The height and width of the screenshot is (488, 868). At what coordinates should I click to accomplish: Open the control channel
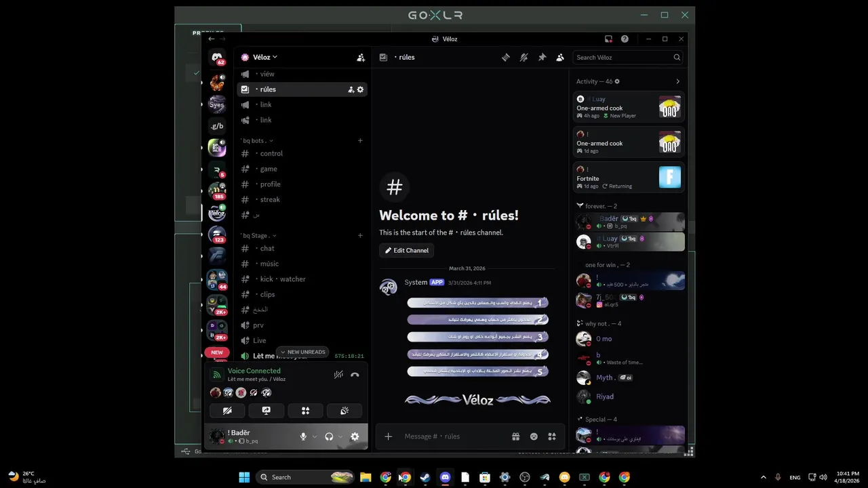302,154
